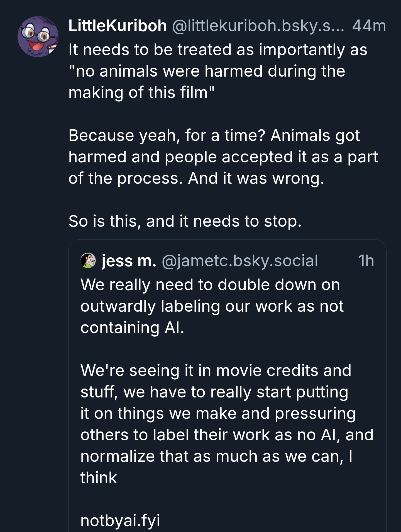Tap the "We're seeing it in movie credits" line

pos(216,371)
